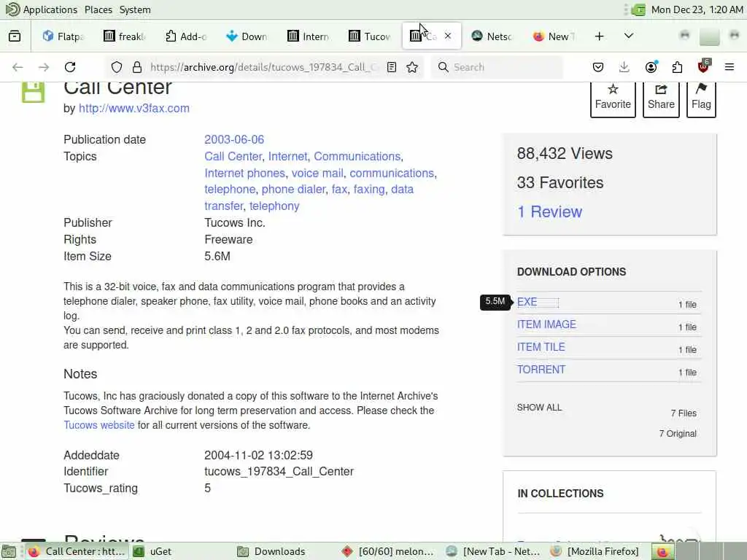The width and height of the screenshot is (747, 560).
Task: Open the Pocket save icon
Action: [598, 67]
